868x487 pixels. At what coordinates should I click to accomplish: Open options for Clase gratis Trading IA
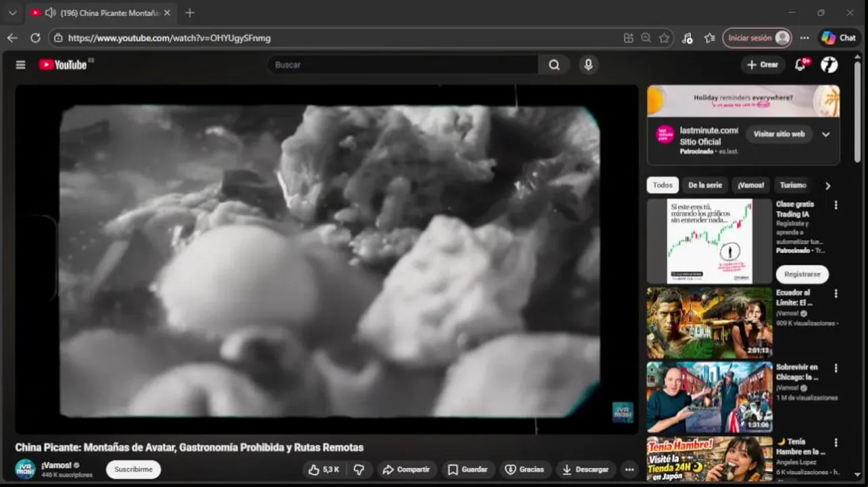coord(836,205)
